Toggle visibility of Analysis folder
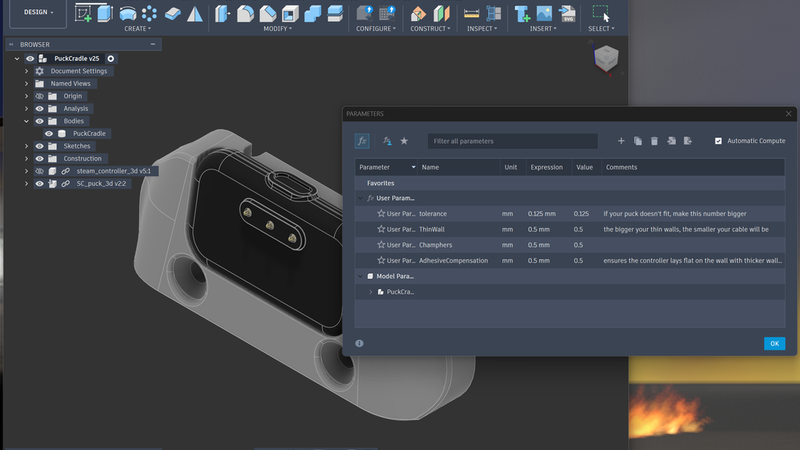The height and width of the screenshot is (450, 800). 39,109
